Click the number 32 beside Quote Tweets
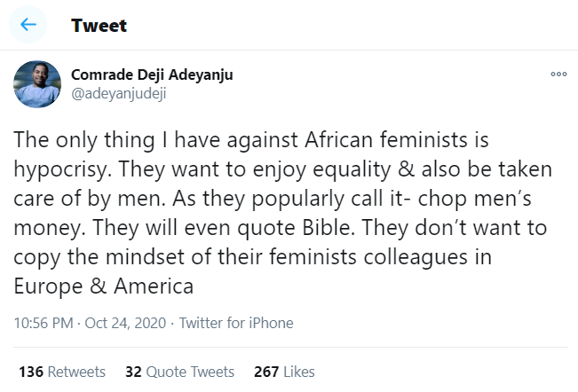578x392 pixels. pyautogui.click(x=133, y=372)
